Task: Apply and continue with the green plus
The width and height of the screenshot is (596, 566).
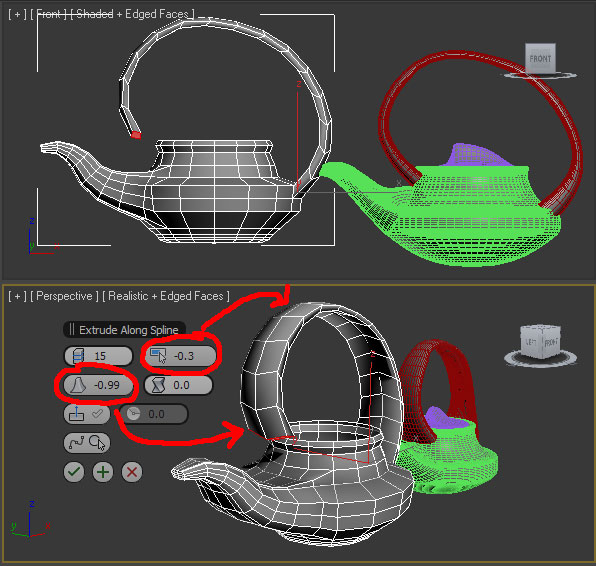Action: pos(103,472)
